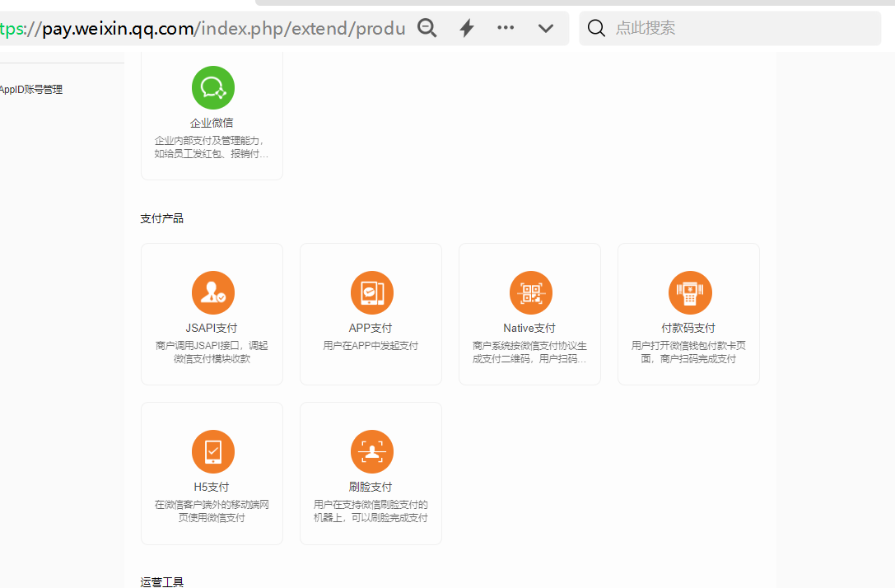Click the 在微信客户端外的移动端网 description
This screenshot has width=895, height=588.
pos(212,511)
